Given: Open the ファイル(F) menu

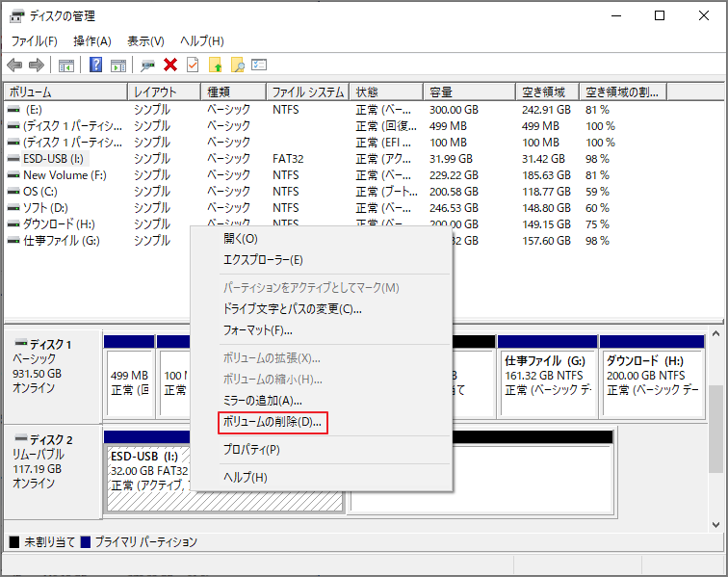Looking at the screenshot, I should [35, 41].
